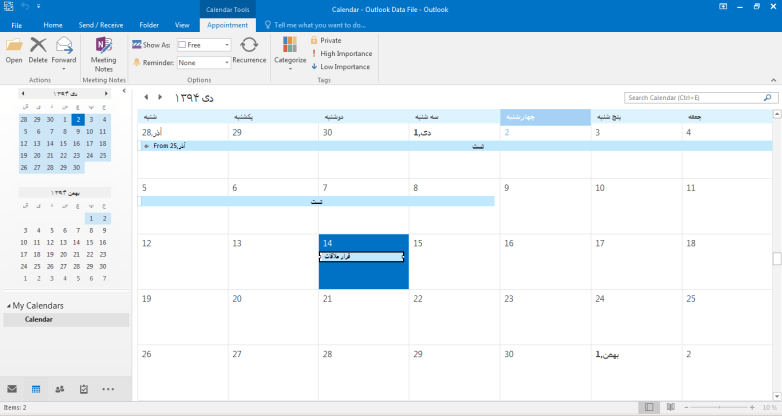
Task: Go to previous month using back arrow
Action: 146,98
